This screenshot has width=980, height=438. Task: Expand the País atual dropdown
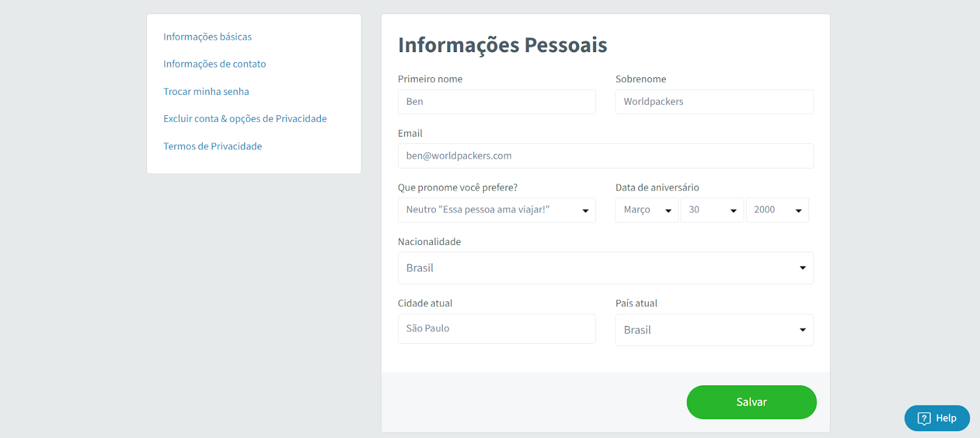pos(714,330)
